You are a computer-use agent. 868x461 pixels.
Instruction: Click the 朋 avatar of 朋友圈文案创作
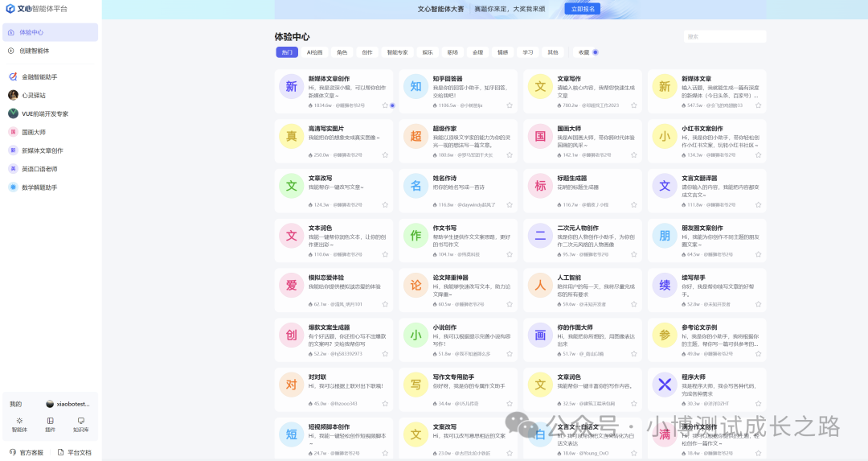[665, 236]
